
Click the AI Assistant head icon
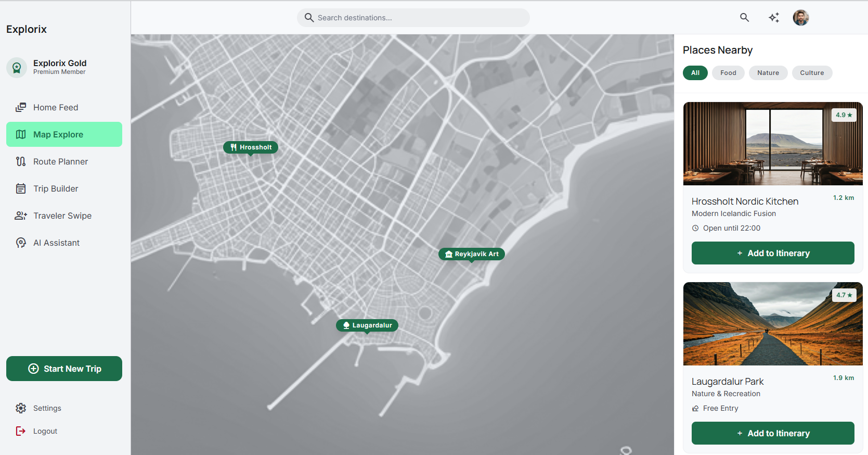tap(21, 243)
